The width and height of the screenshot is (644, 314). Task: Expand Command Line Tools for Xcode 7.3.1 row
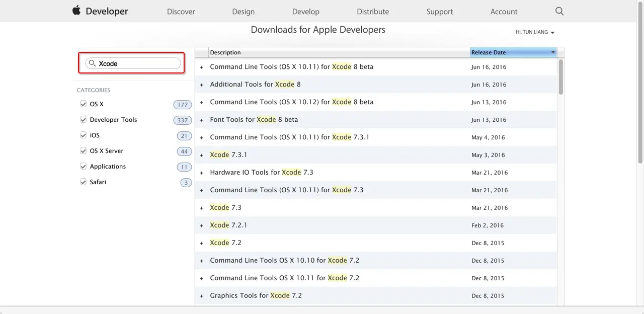201,137
